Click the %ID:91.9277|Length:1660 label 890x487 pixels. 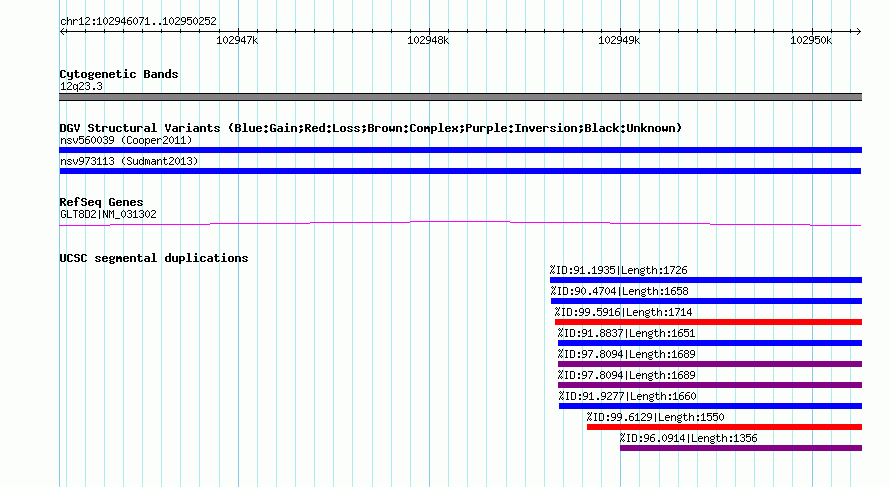[627, 396]
